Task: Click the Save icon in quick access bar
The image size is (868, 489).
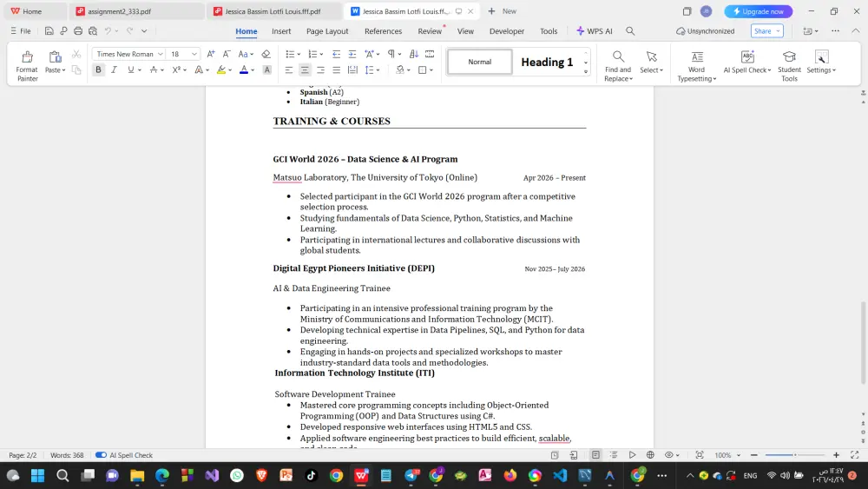Action: tap(49, 31)
